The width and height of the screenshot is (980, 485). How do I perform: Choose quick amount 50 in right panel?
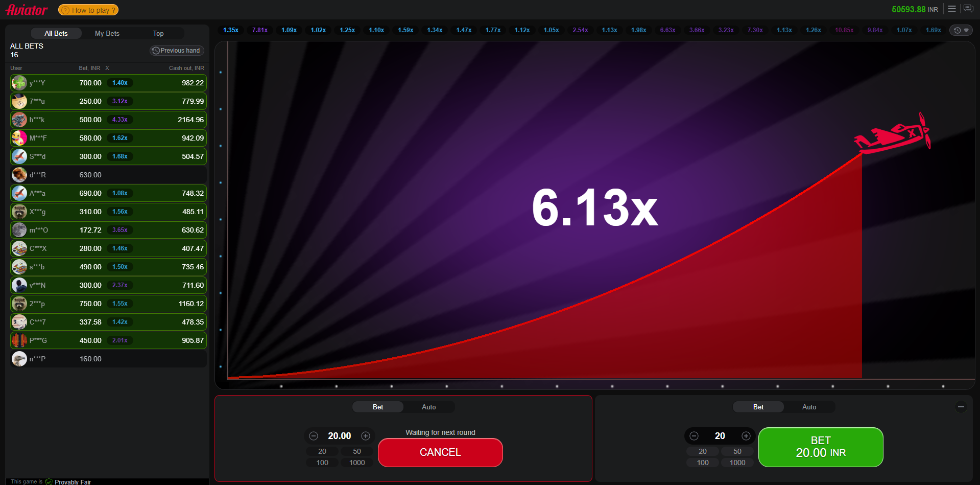coord(737,451)
